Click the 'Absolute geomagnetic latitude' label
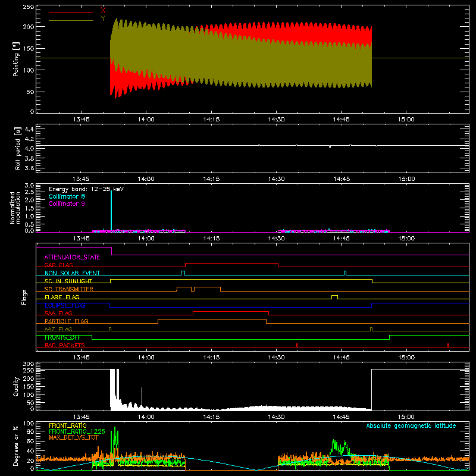476x476 pixels. pyautogui.click(x=411, y=426)
